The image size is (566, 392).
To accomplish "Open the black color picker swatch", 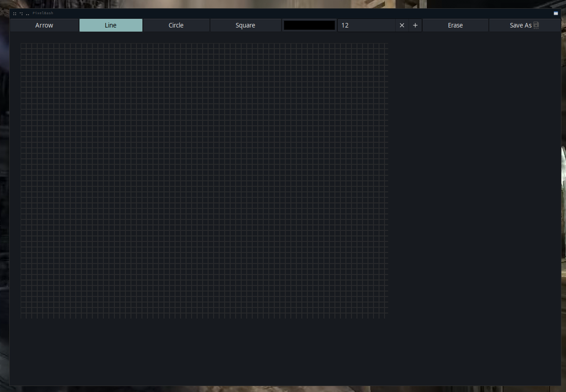I will click(309, 25).
